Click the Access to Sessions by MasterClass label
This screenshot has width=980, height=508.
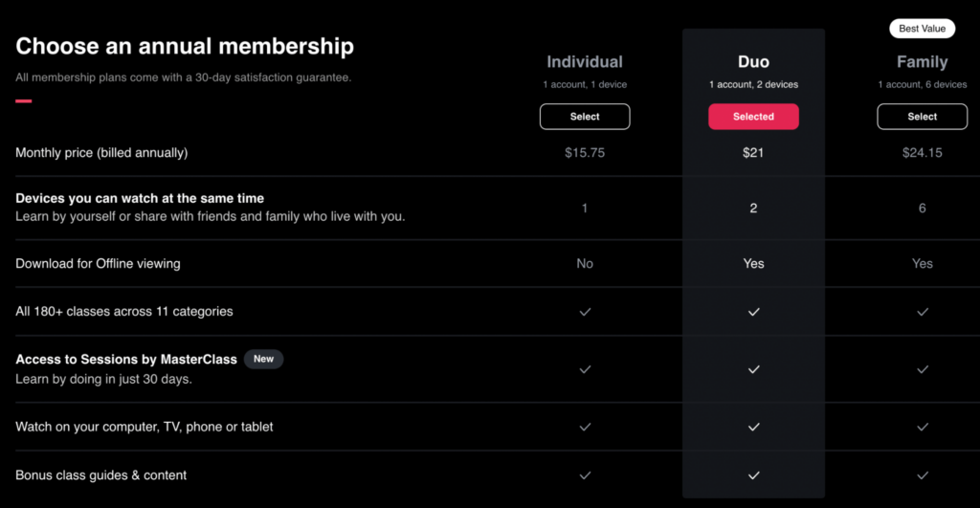(126, 360)
